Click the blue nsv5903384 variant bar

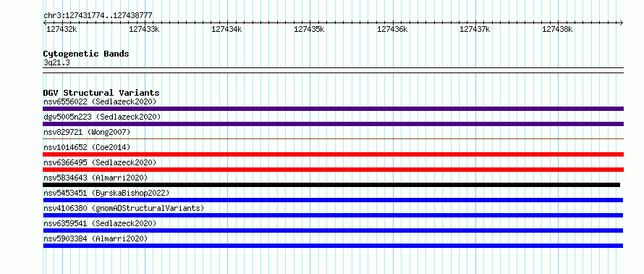coord(333,246)
